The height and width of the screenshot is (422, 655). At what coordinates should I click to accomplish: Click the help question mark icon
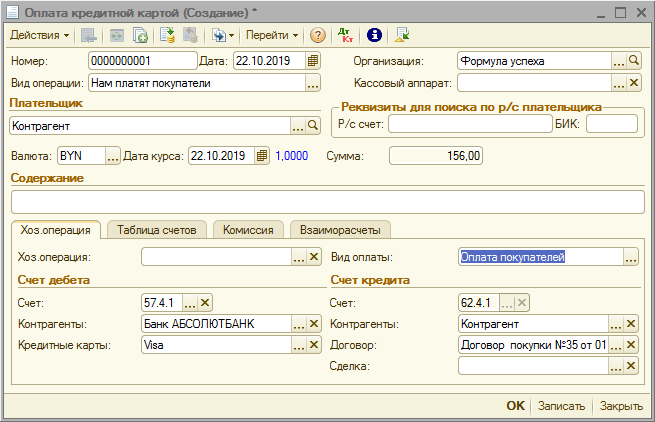click(318, 35)
